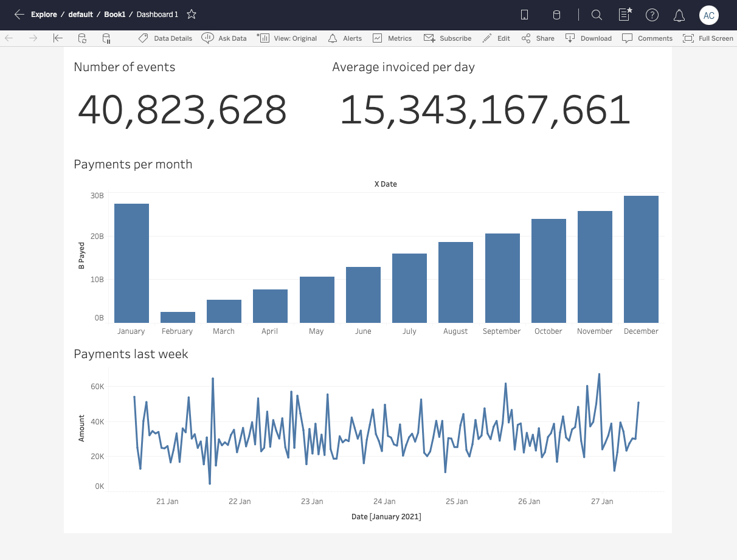Click the Data Details button
Image resolution: width=737 pixels, height=560 pixels.
[165, 38]
